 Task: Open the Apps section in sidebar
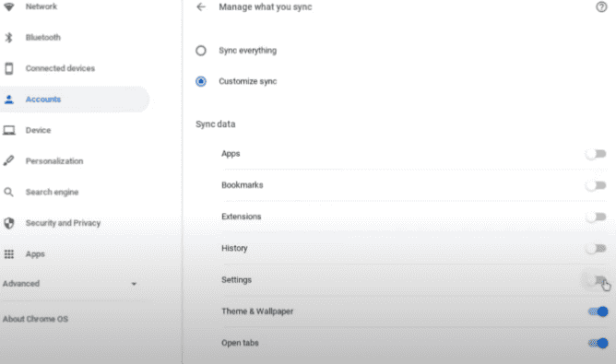pos(35,254)
